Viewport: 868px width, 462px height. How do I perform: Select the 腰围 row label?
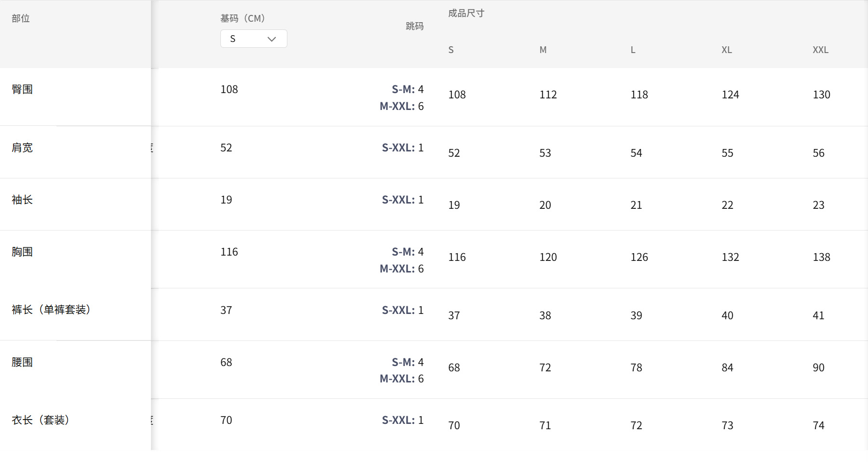(x=22, y=362)
